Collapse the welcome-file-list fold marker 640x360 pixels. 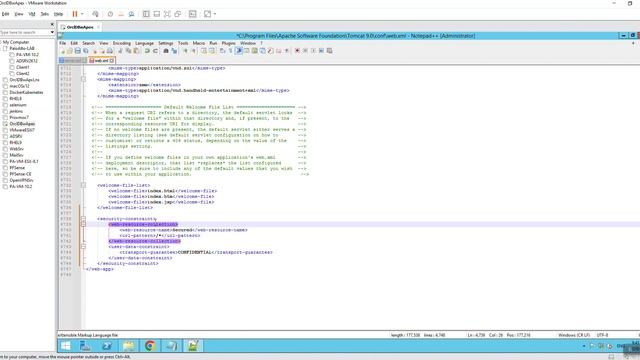point(83,185)
